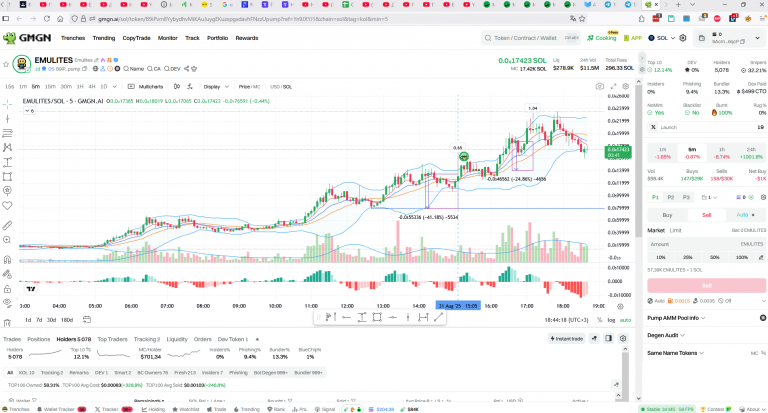Collapse the right side panel arrow
The height and width of the screenshot is (413, 768).
pyautogui.click(x=642, y=58)
